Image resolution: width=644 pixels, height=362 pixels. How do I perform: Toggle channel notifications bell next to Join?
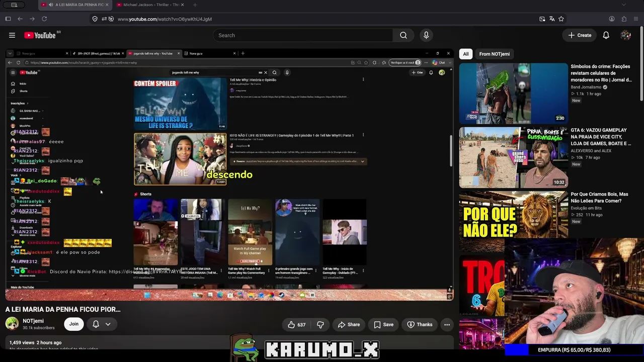click(x=96, y=324)
